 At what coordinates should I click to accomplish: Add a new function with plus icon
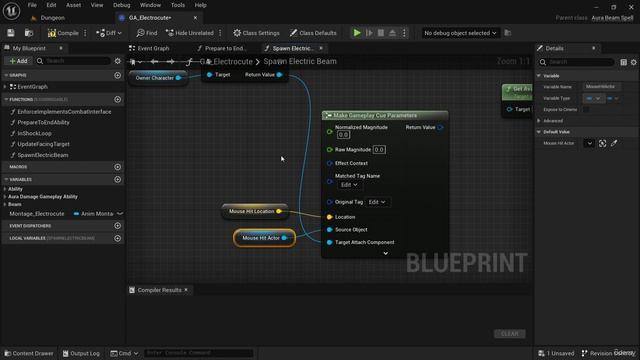[x=118, y=100]
